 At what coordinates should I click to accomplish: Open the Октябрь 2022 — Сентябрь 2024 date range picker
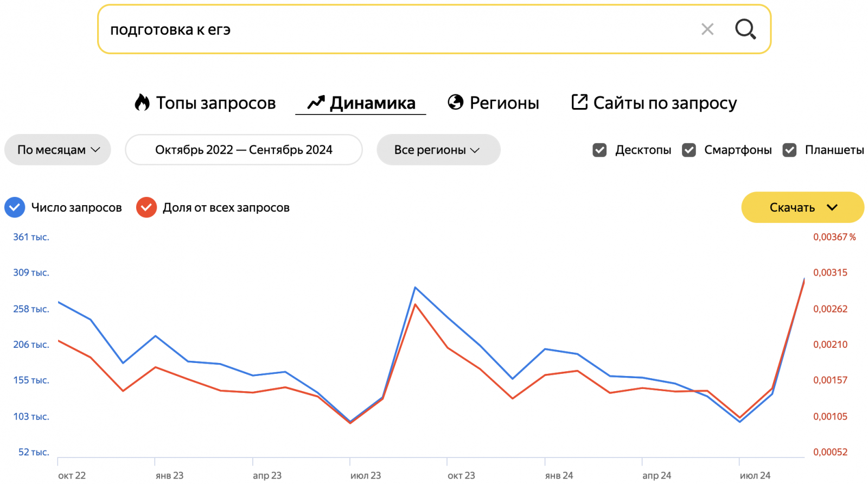tap(244, 150)
